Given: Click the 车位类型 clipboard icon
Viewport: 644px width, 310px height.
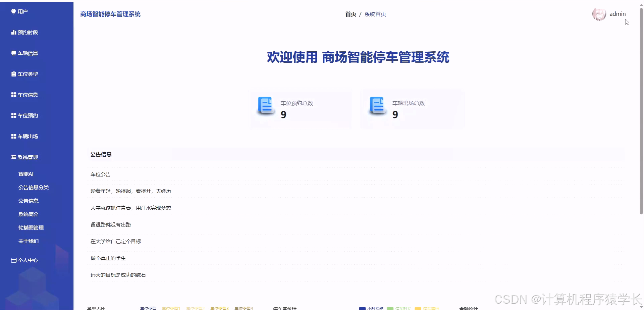Looking at the screenshot, I should click(x=13, y=73).
